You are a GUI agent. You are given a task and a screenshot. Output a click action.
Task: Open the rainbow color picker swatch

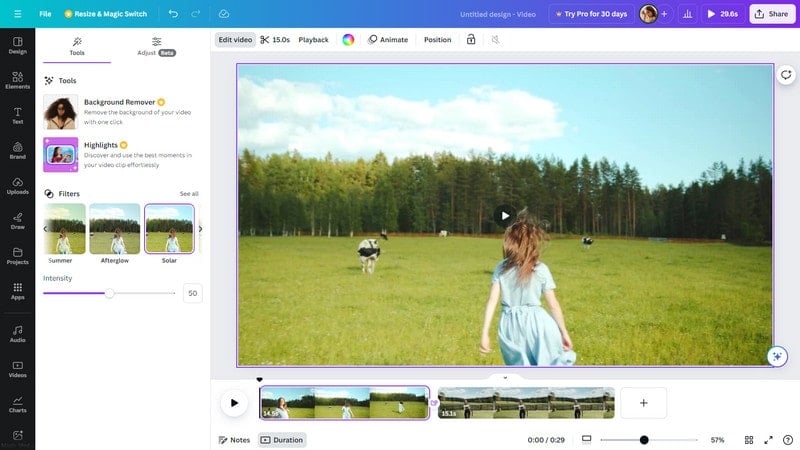[348, 40]
